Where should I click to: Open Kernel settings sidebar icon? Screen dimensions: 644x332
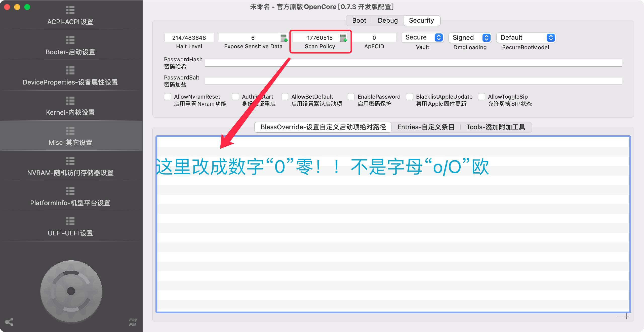coord(70,101)
